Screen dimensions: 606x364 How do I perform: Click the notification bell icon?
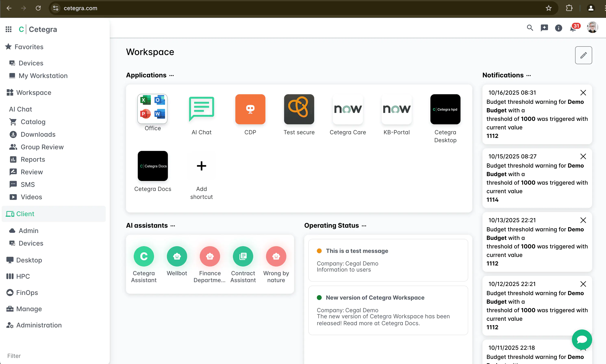point(573,28)
